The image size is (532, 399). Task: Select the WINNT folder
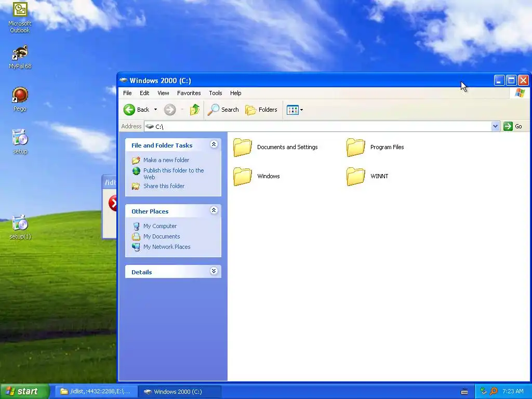[367, 177]
